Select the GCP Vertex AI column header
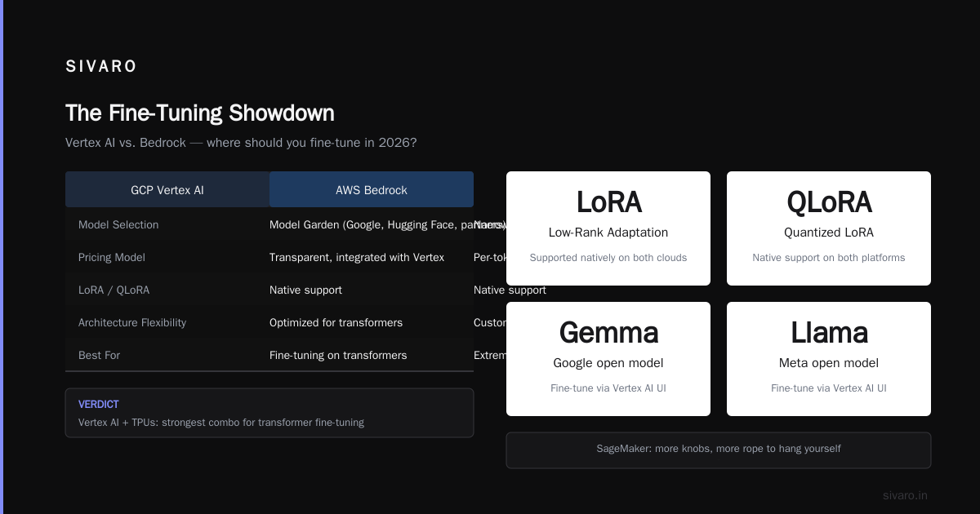 coord(167,189)
